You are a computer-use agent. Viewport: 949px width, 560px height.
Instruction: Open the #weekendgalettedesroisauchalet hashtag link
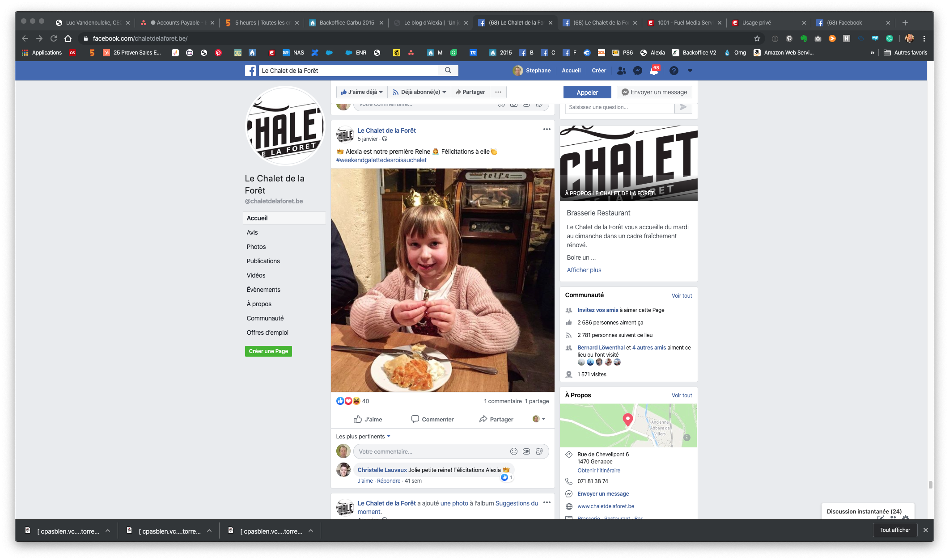click(x=381, y=160)
